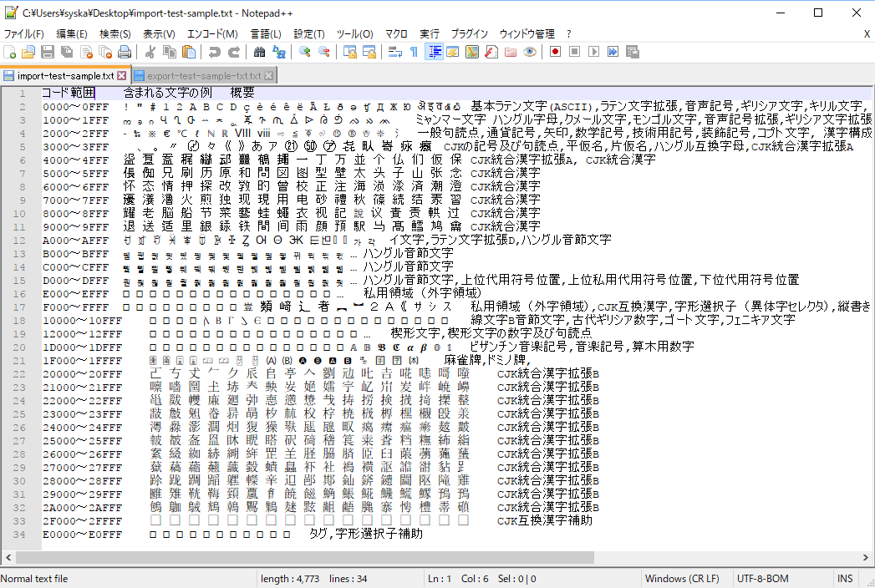Open the Replace toolbar icon
This screenshot has width=875, height=588.
(x=279, y=52)
